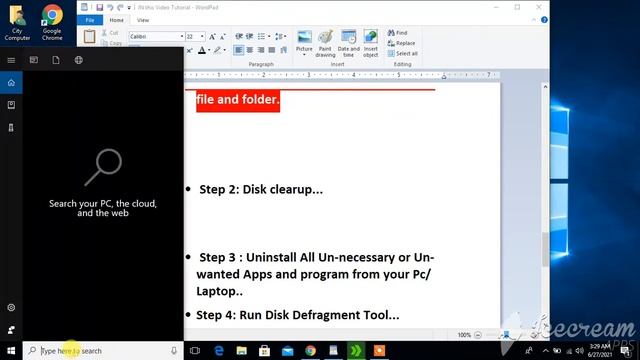Expand the search panel hamburger menu
Screen dimensions: 640x360
click(x=11, y=60)
